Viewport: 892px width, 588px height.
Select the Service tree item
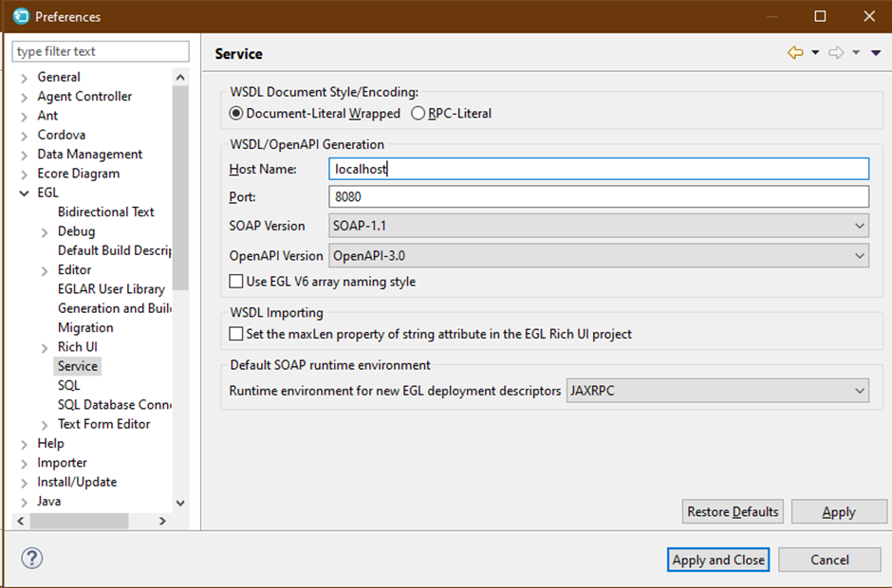[78, 366]
